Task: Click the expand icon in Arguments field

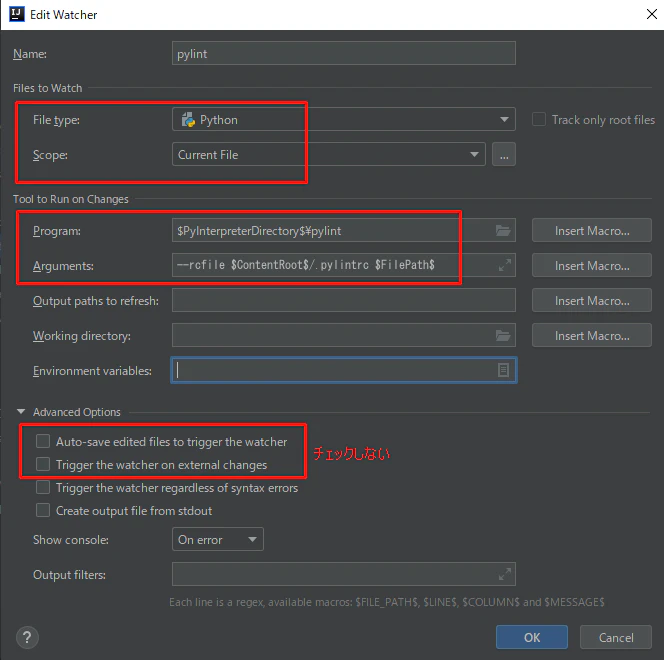Action: pos(504,265)
